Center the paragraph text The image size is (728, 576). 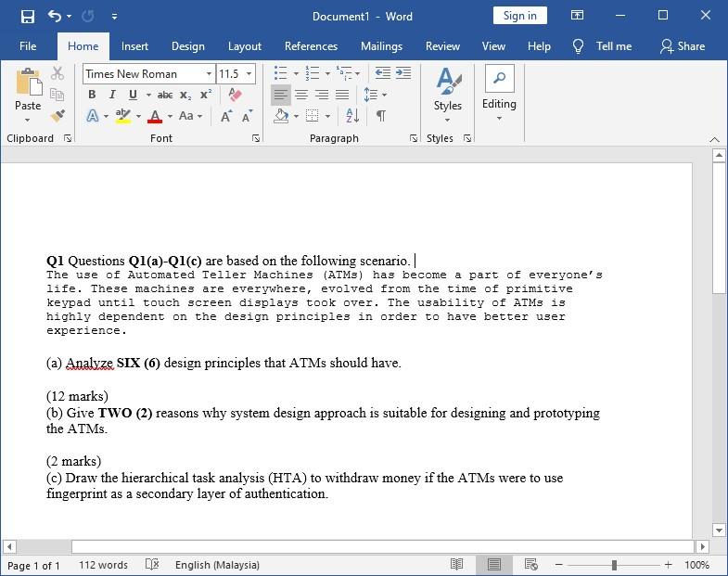click(x=301, y=95)
